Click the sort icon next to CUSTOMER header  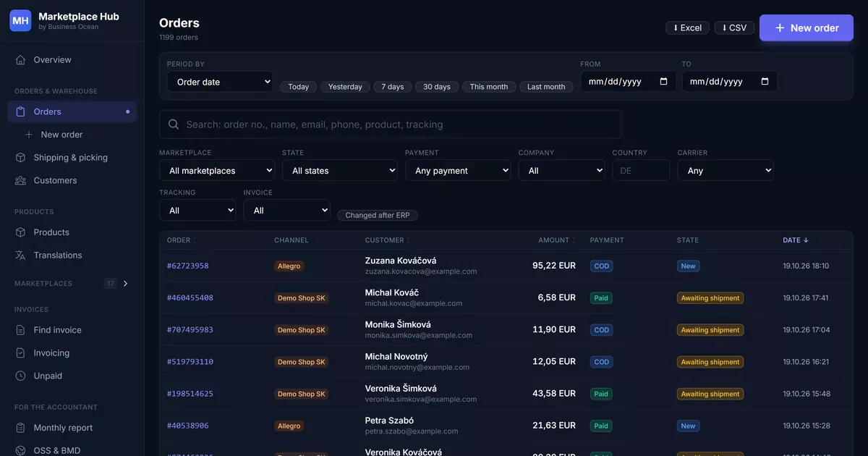(408, 240)
